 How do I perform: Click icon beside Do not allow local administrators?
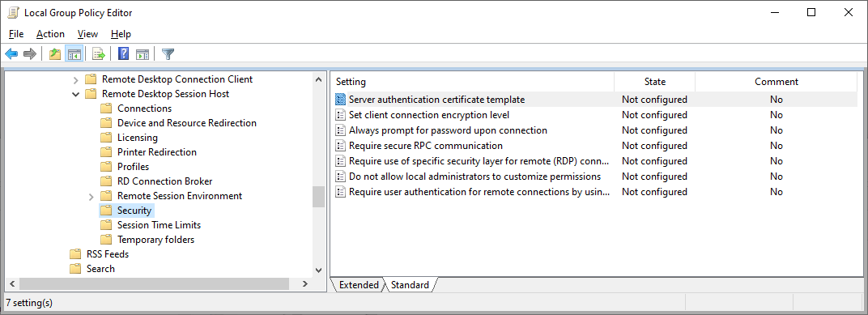340,177
